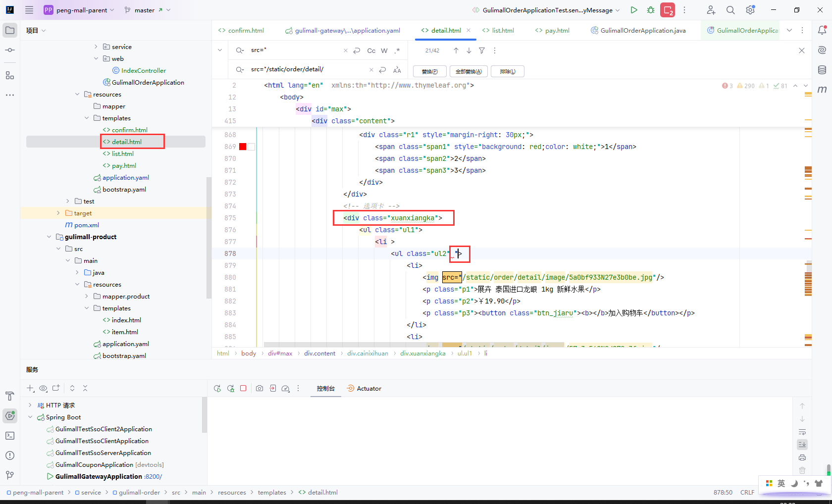Collapse the web folder
The width and height of the screenshot is (832, 504).
96,58
